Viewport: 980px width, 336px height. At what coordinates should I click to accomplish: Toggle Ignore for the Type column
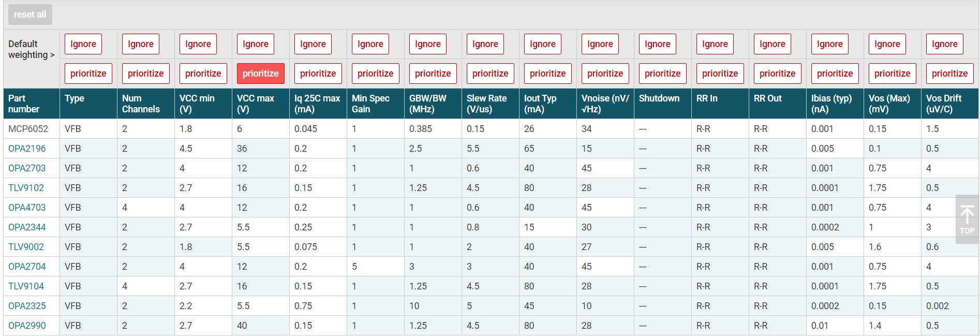[x=83, y=44]
